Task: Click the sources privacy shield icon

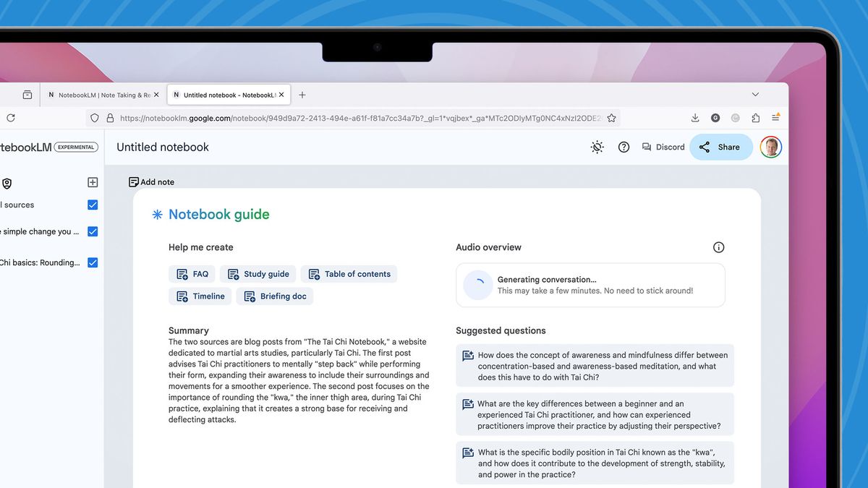Action: click(x=7, y=184)
